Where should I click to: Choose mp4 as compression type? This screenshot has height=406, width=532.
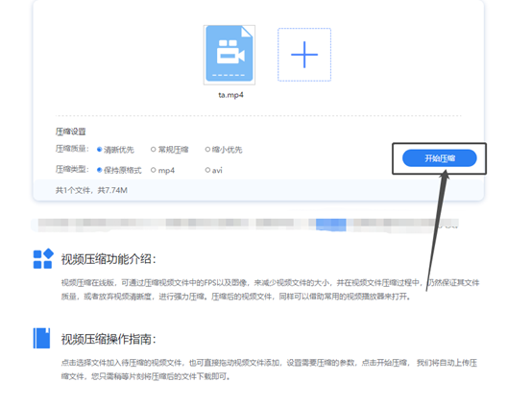(x=163, y=170)
